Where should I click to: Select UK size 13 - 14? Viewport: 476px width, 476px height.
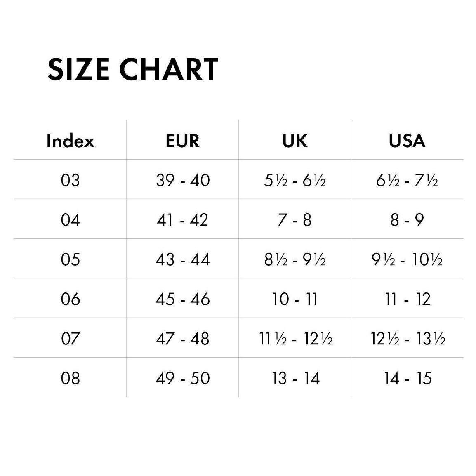coord(296,378)
